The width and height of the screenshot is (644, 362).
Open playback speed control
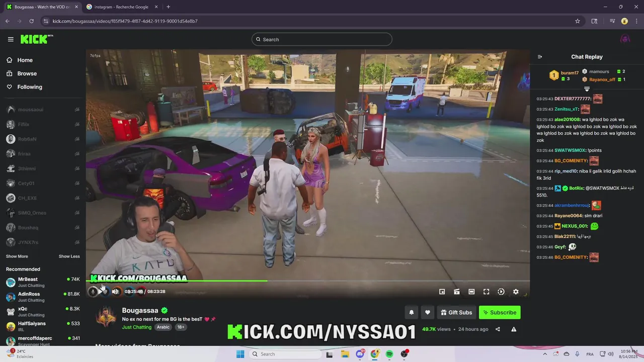point(501,292)
